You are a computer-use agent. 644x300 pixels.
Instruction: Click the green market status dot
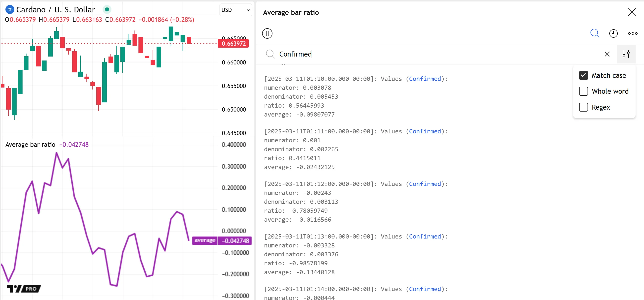[107, 9]
